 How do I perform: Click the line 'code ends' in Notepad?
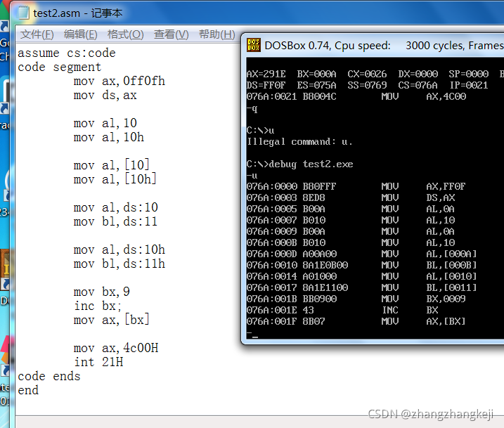[x=49, y=376]
